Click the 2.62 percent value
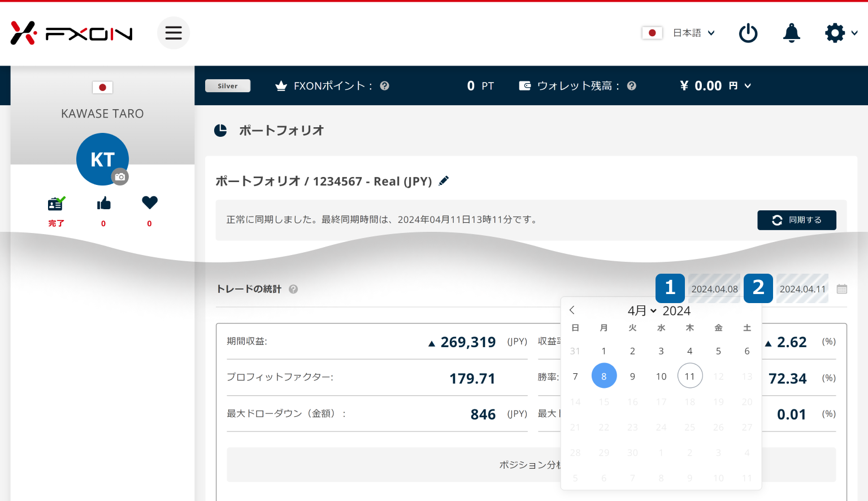 pos(792,342)
